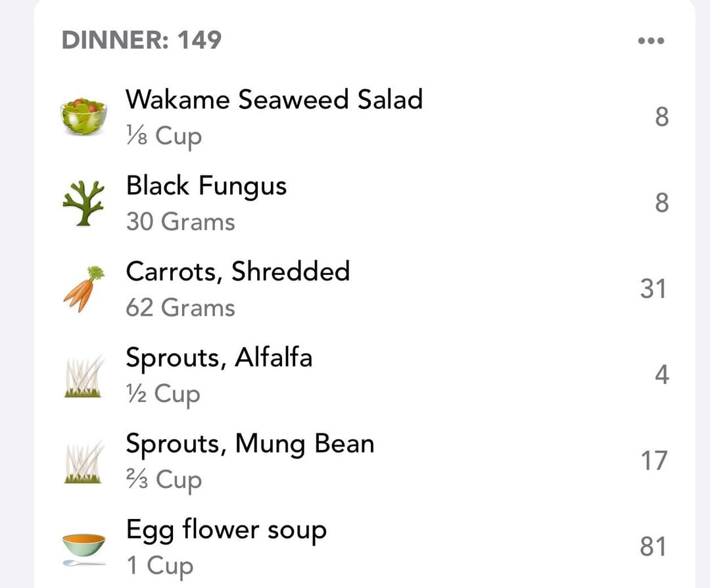710x588 pixels.
Task: Tap the 31 calorie value for carrots
Action: pyautogui.click(x=653, y=289)
